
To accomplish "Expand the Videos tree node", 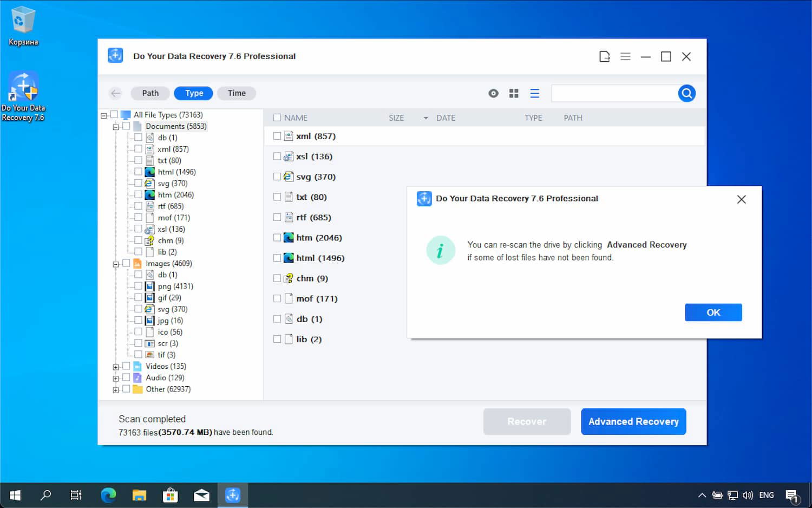I will [x=115, y=367].
